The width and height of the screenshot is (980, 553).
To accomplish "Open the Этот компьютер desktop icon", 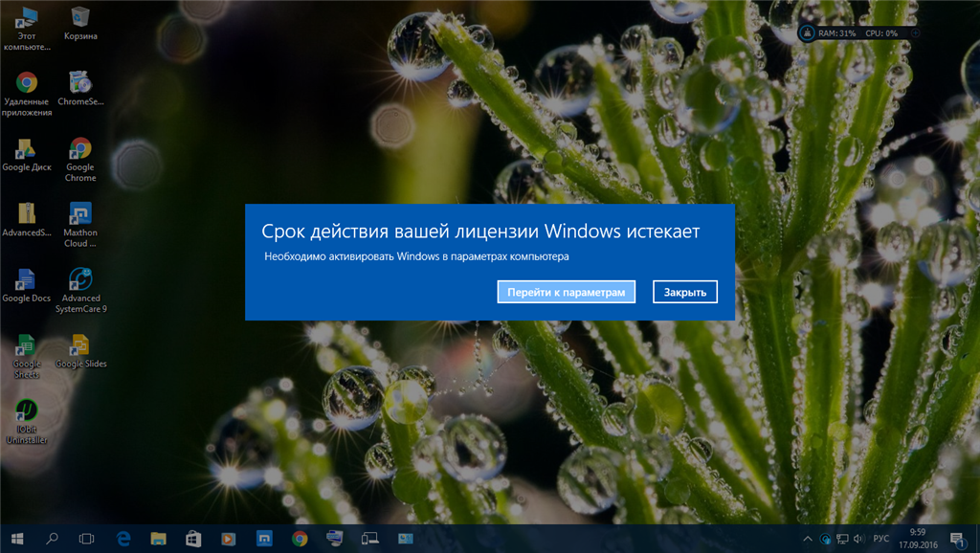I will tap(26, 29).
